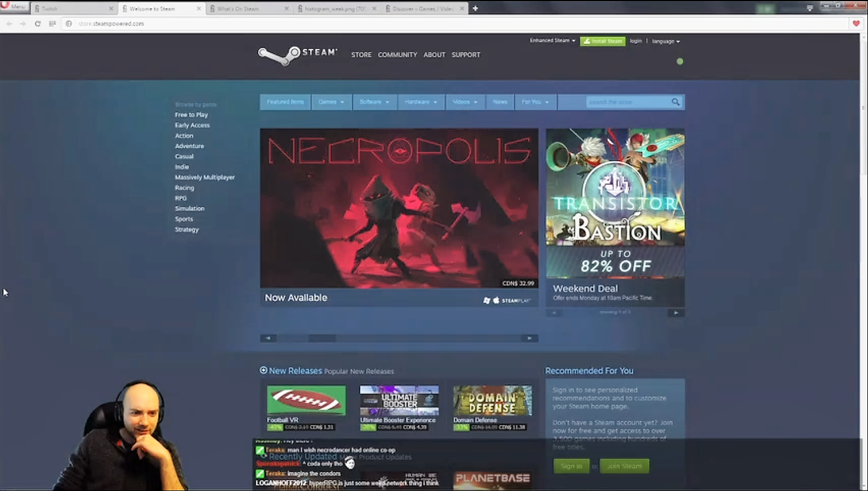Viewport: 868px width, 491px height.
Task: Switch to the histogram_week.png tab
Action: coord(337,9)
